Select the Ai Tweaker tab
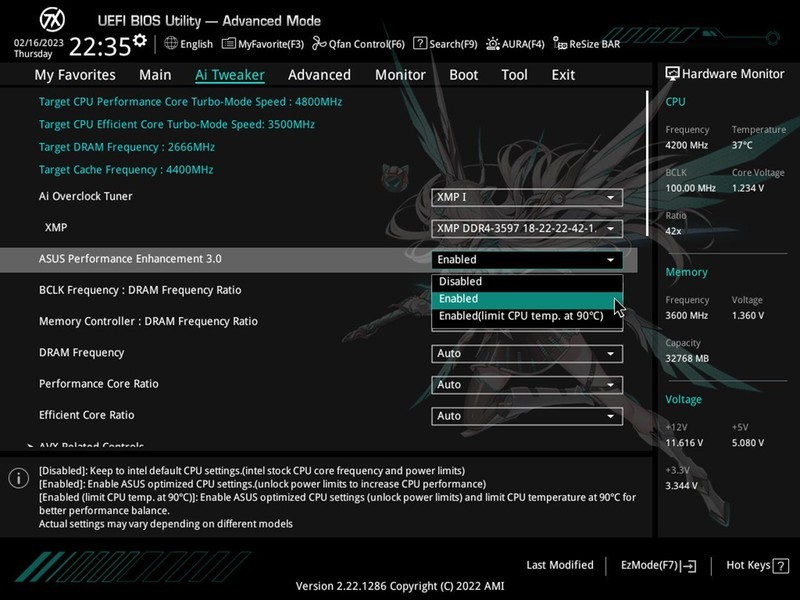 click(230, 75)
